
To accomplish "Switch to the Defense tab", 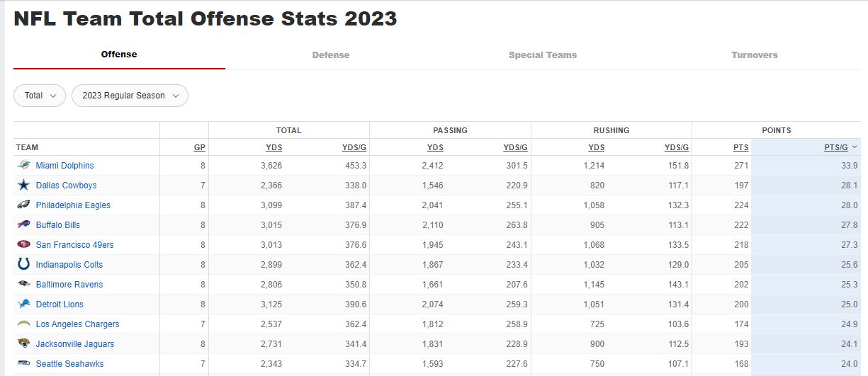I will coord(331,55).
